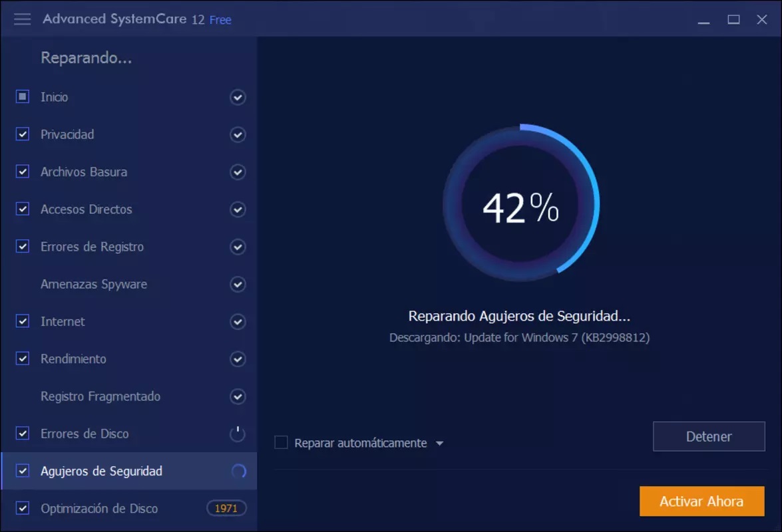Select Errores de Registro from the scan list
The height and width of the screenshot is (532, 782).
click(x=93, y=247)
